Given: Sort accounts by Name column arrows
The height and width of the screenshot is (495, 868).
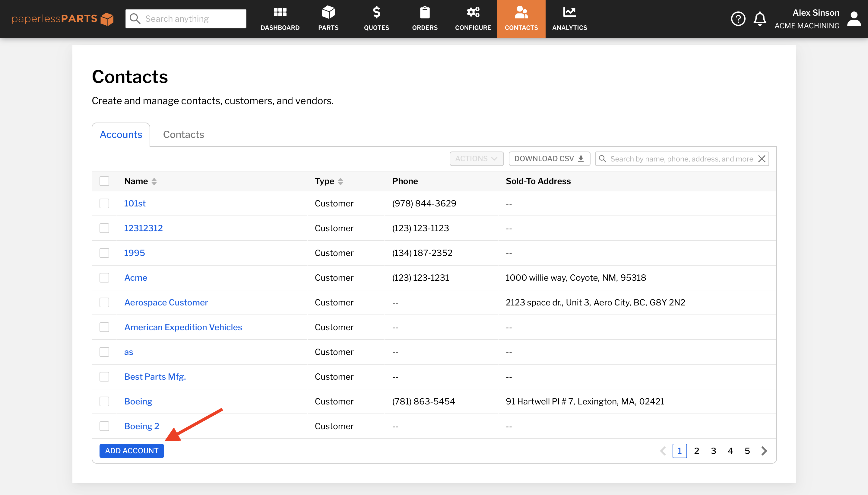Looking at the screenshot, I should 154,181.
